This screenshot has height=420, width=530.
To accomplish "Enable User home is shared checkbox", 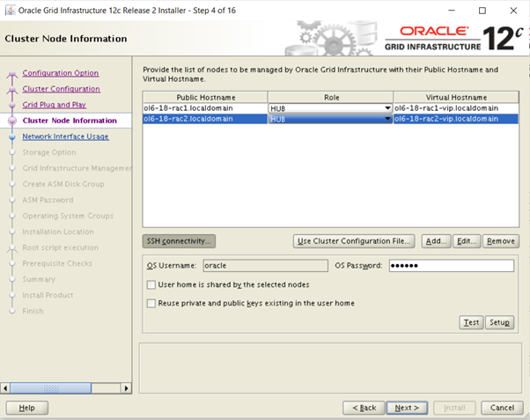I will click(151, 284).
